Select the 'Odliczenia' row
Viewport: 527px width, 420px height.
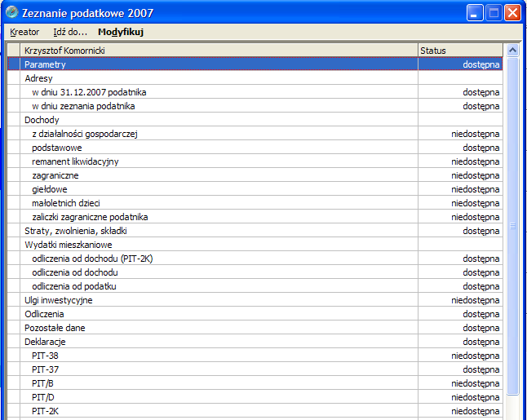[255, 314]
